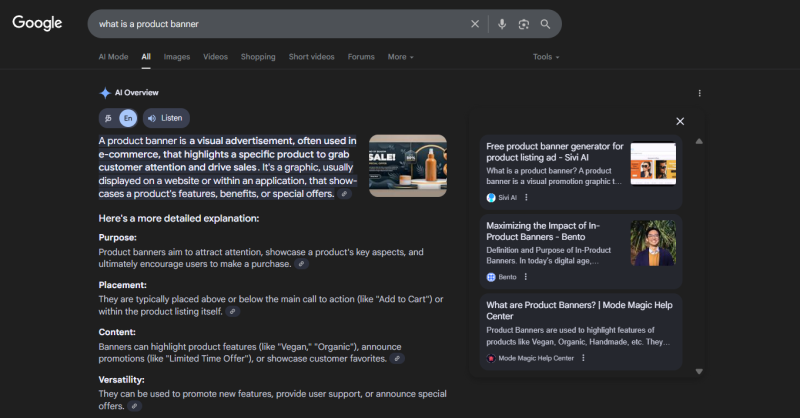Switch to Videos tab
The height and width of the screenshot is (418, 800).
pos(215,57)
